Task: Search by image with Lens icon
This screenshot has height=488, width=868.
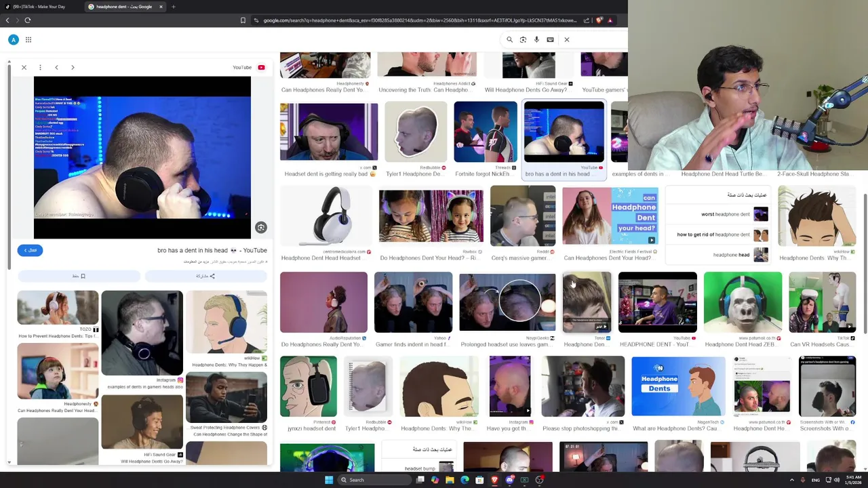Action: (523, 40)
